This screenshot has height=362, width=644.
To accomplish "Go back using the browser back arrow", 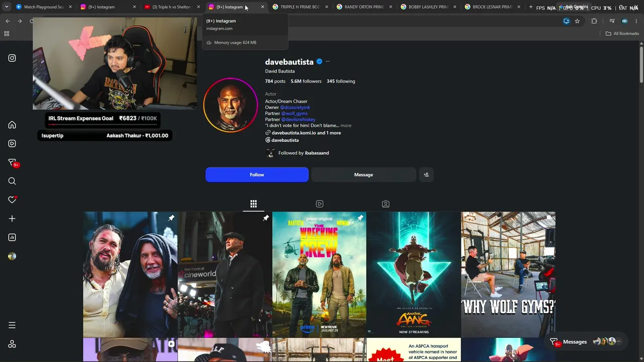I will tap(8, 21).
